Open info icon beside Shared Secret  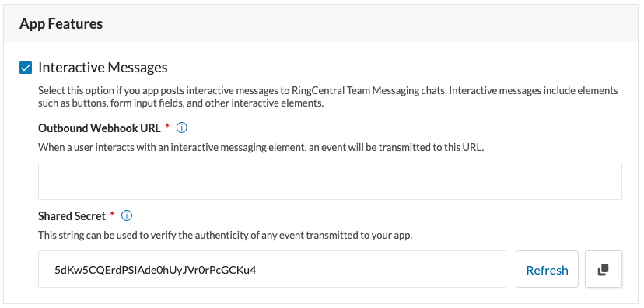click(127, 215)
